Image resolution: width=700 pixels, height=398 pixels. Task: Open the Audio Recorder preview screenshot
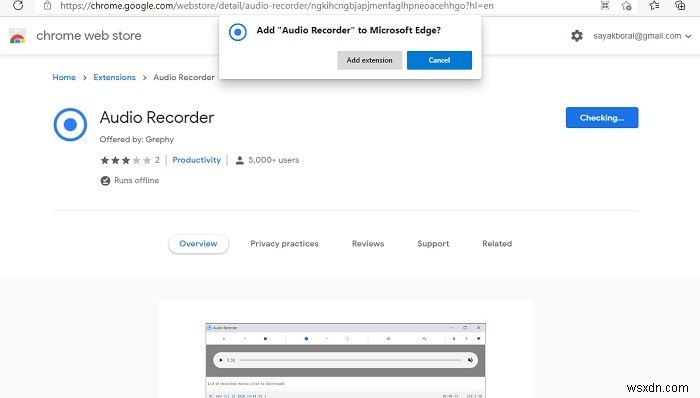[346, 361]
